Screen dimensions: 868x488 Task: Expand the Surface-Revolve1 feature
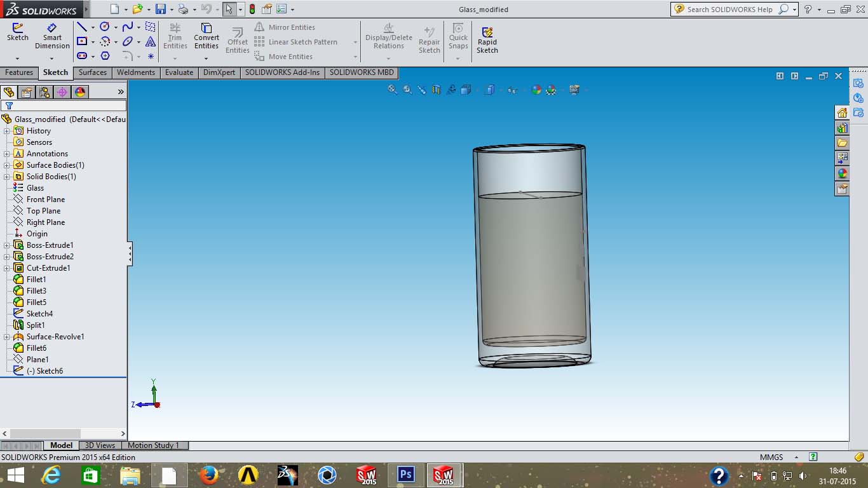pyautogui.click(x=7, y=337)
